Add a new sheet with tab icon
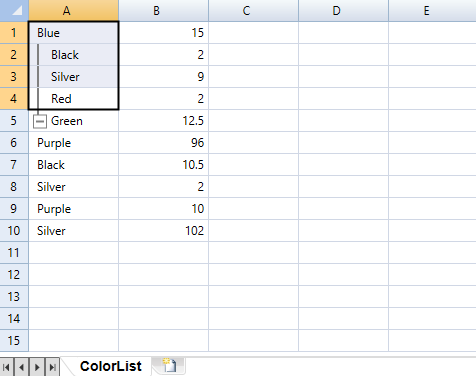This screenshot has width=476, height=376. tap(169, 365)
